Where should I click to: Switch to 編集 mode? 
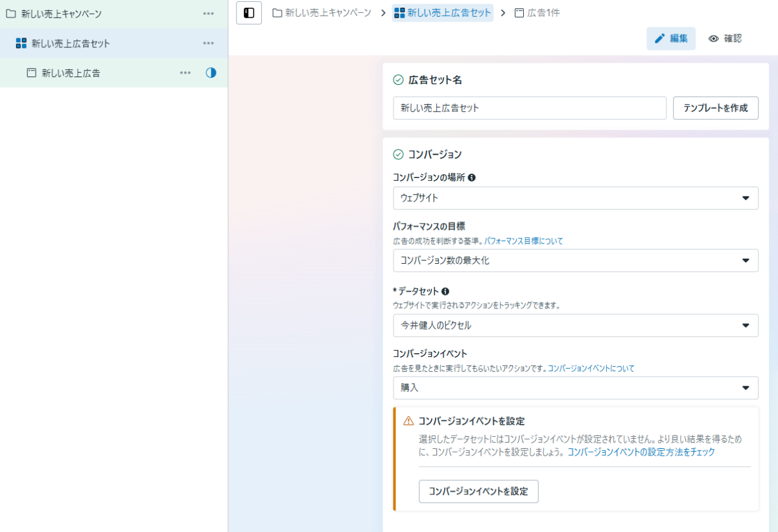click(671, 39)
